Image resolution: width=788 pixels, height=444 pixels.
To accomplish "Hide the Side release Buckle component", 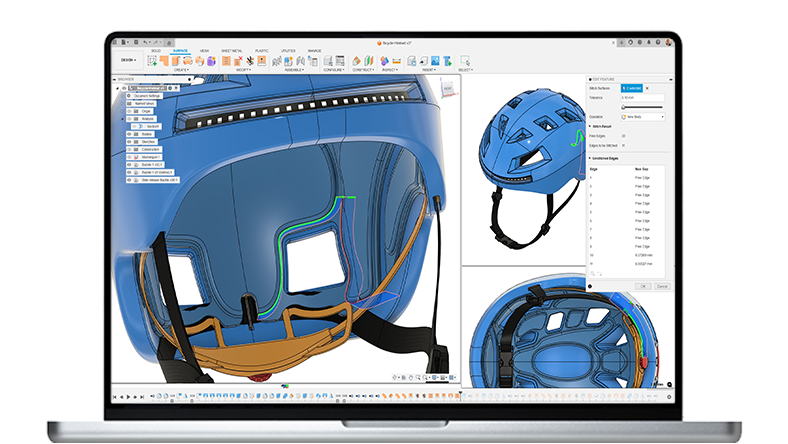I will tap(129, 180).
